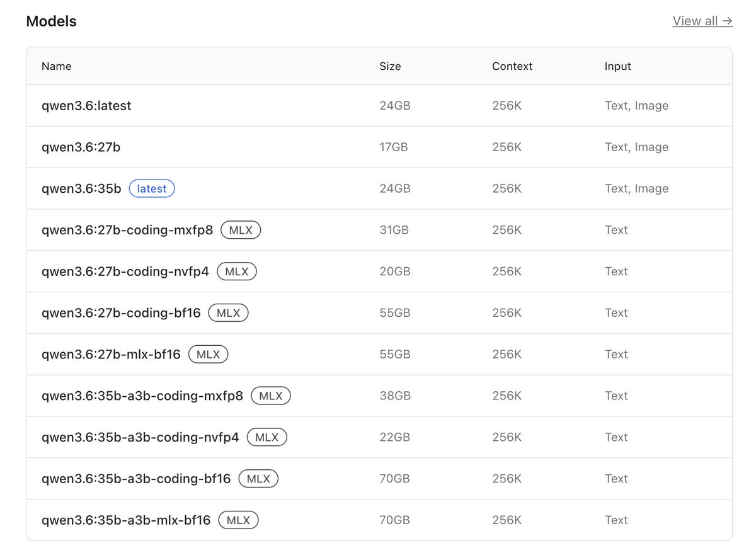The image size is (756, 560).
Task: Click Text input in qwen3.6:35b-a3b-coding-bf16 row
Action: pos(616,479)
